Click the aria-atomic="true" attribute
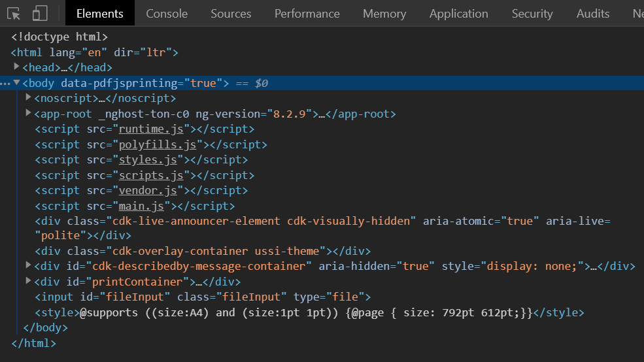Screen dimensions: 644x362 (481, 222)
